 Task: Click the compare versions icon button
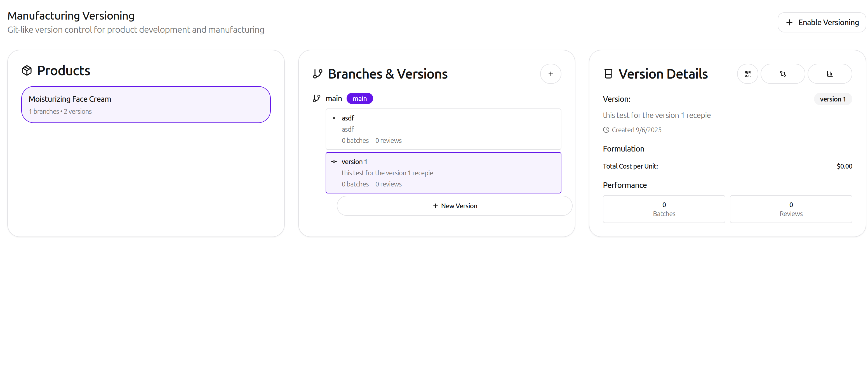coord(782,74)
